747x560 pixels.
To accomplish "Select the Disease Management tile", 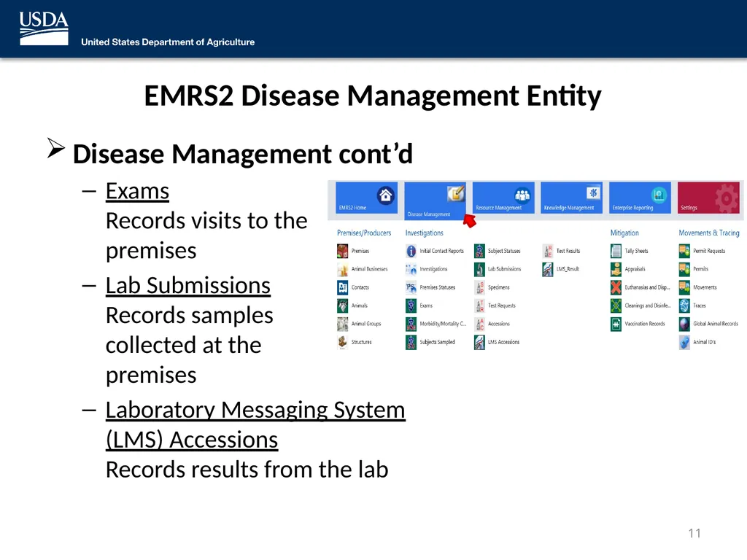I will (435, 201).
